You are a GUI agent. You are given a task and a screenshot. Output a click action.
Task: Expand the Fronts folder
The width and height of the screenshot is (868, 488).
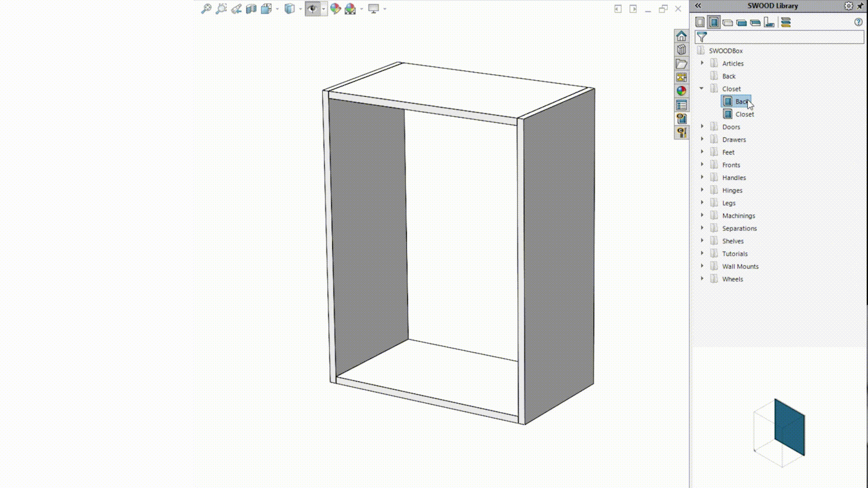coord(702,164)
